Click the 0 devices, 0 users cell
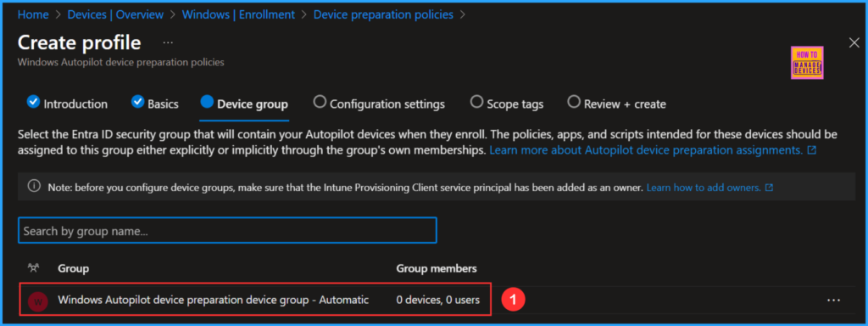The width and height of the screenshot is (868, 326). (x=438, y=300)
